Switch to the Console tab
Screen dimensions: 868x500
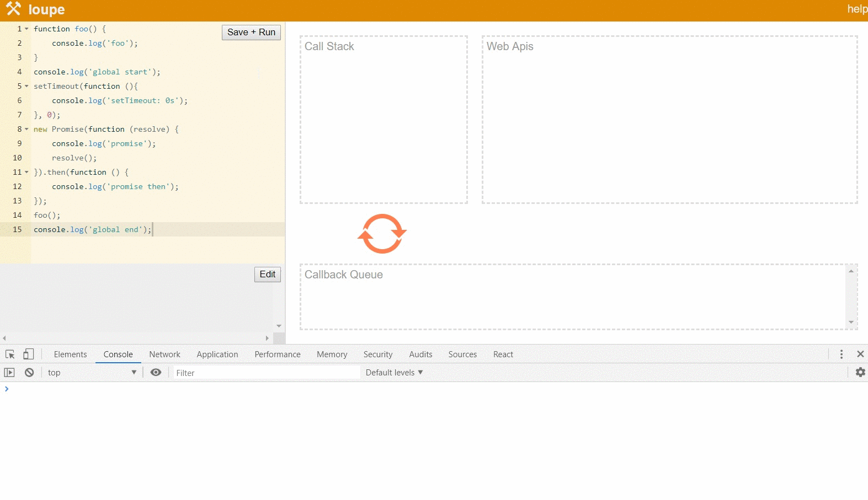point(118,354)
